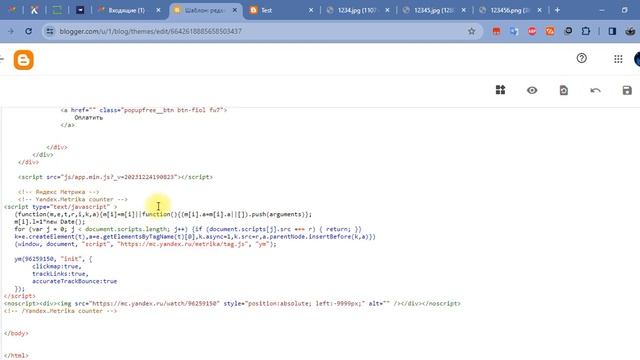The image size is (640, 360).
Task: Close the 1234.jpg tab
Action: [387, 10]
